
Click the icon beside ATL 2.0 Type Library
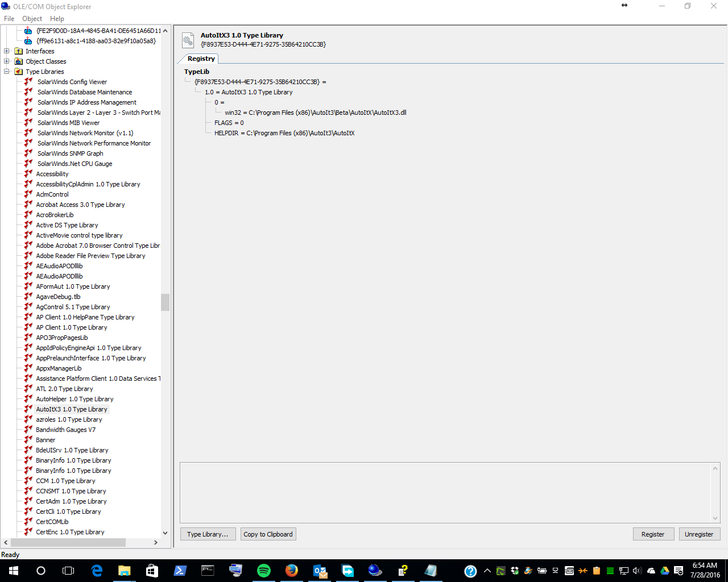pyautogui.click(x=28, y=389)
